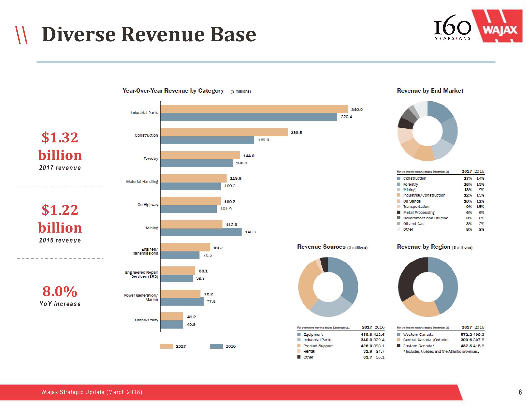This screenshot has height=411, width=532.
Task: Click the Rental legend color swatch
Action: (299, 351)
